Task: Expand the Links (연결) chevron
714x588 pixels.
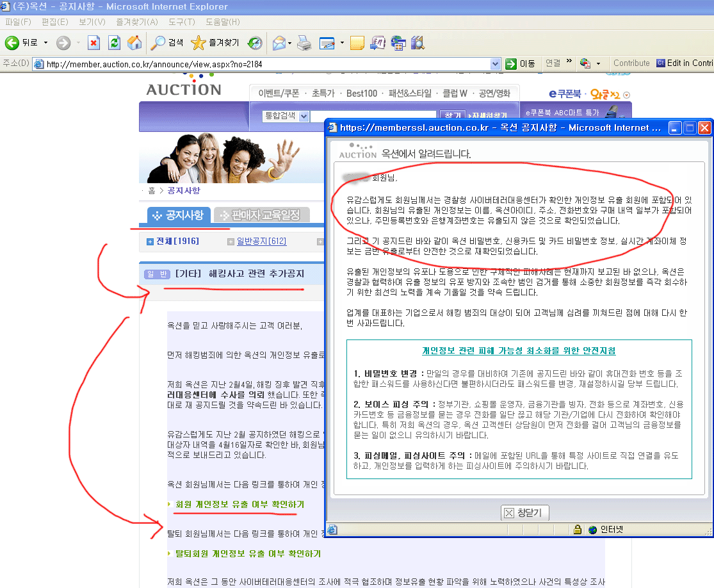Action: [569, 61]
